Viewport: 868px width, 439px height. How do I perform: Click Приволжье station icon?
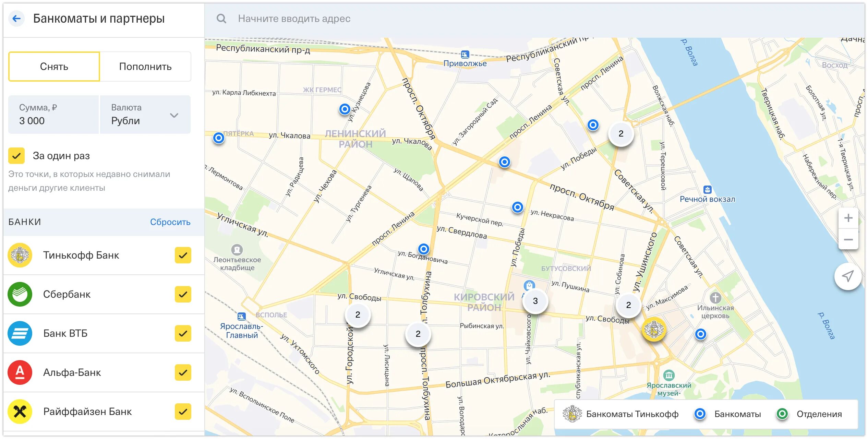point(465,54)
